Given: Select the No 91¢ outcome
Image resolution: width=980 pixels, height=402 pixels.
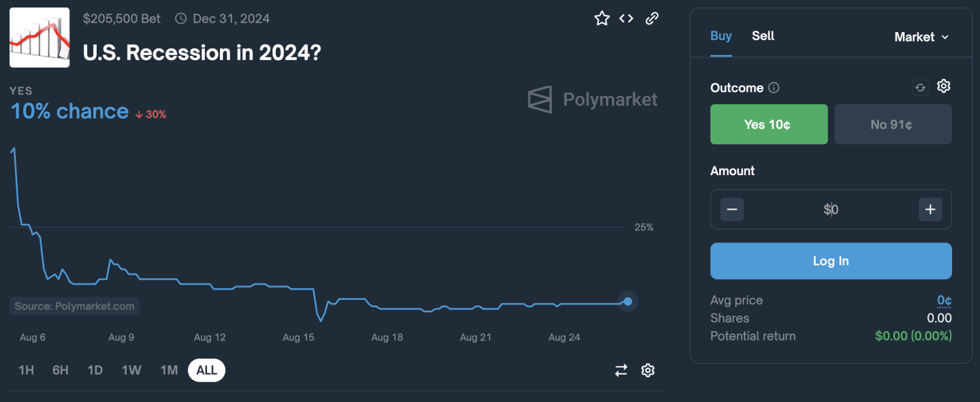Looking at the screenshot, I should click(x=893, y=124).
